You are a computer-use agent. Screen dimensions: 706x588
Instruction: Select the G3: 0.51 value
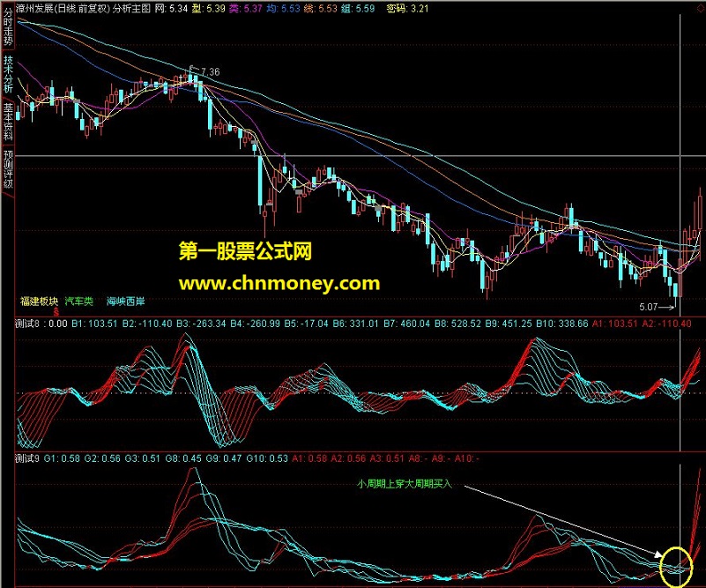coord(143,458)
